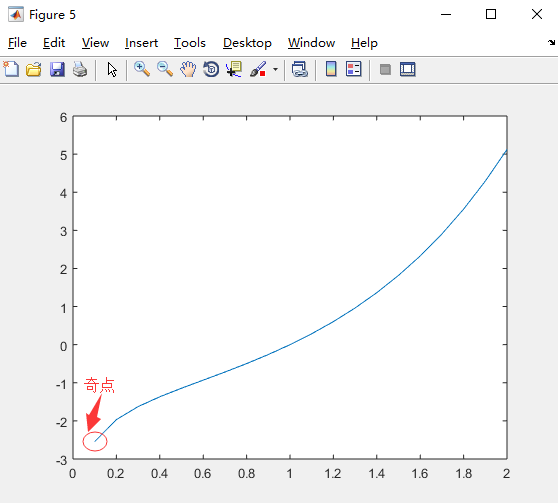Click the x-axis tick label 1.2
Image resolution: width=558 pixels, height=503 pixels.
point(333,474)
